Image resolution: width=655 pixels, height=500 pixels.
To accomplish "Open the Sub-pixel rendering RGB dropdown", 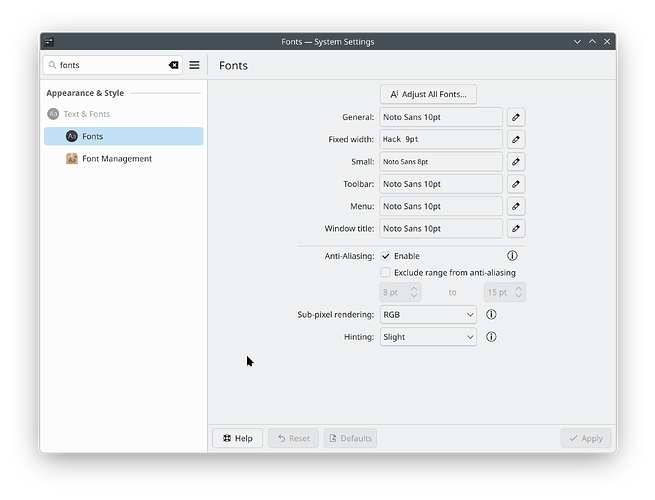I will coord(428,314).
